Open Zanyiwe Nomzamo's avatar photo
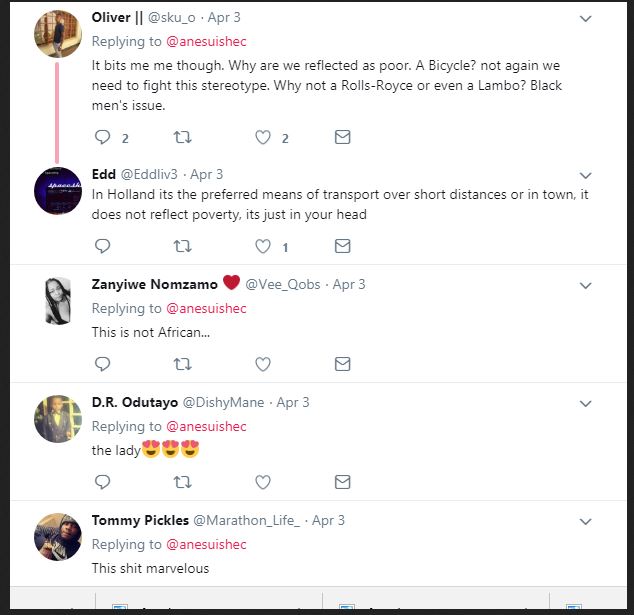 (x=58, y=300)
